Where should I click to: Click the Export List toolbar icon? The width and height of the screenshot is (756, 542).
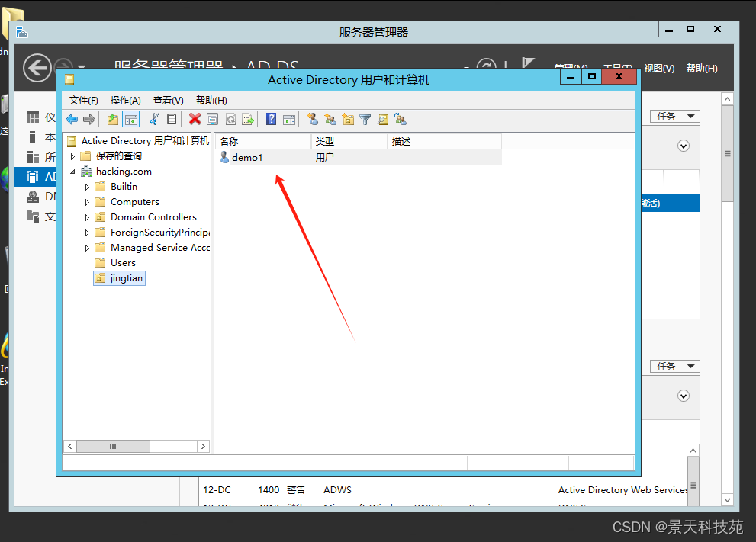tap(248, 120)
